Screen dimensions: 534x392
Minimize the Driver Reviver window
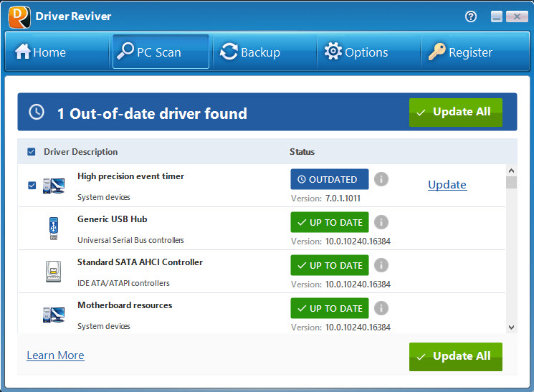(496, 16)
